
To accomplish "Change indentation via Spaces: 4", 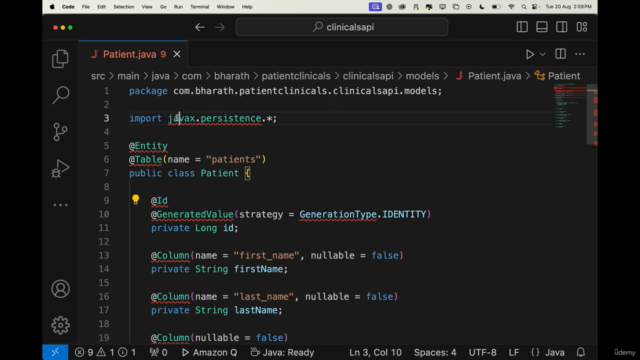I will (x=435, y=352).
